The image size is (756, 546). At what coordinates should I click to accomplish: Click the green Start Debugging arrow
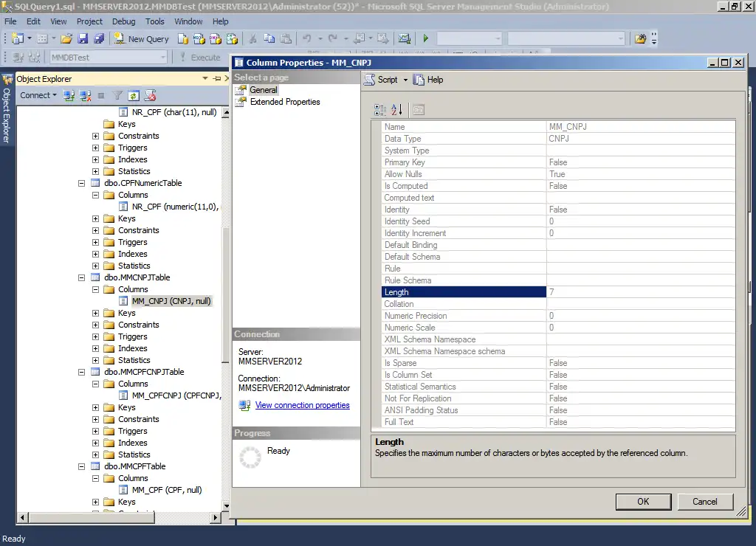tap(426, 38)
